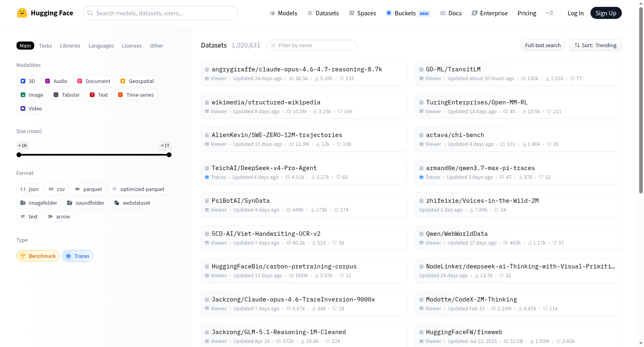Switch to the Languages filter tab
Image resolution: width=644 pixels, height=347 pixels.
point(101,46)
